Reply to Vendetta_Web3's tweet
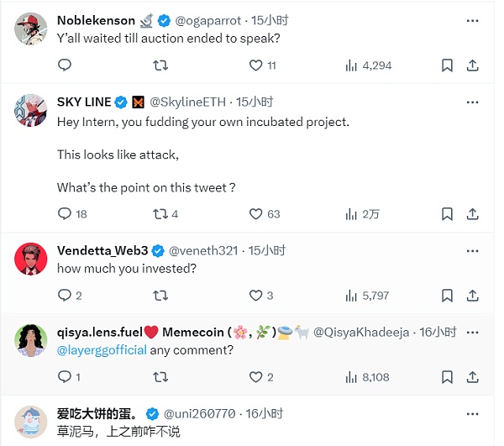Screen dimensions: 504x446 point(65,295)
